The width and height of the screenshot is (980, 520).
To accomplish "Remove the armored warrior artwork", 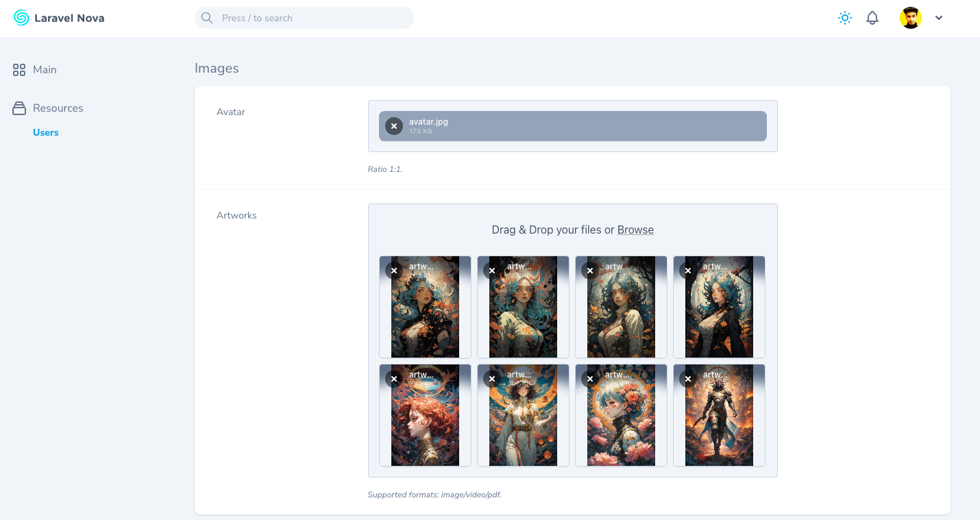I will [688, 379].
